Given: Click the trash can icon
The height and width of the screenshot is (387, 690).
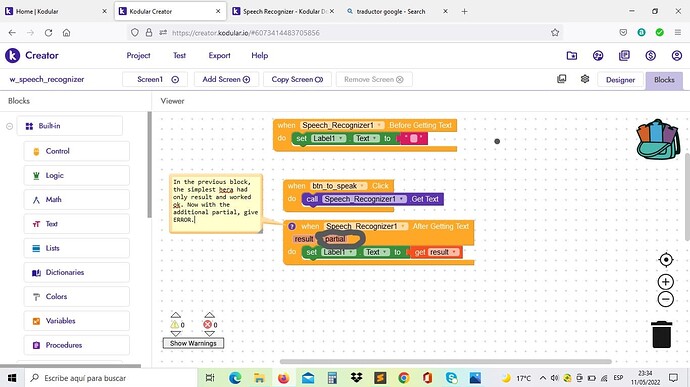Looking at the screenshot, I should (x=661, y=334).
